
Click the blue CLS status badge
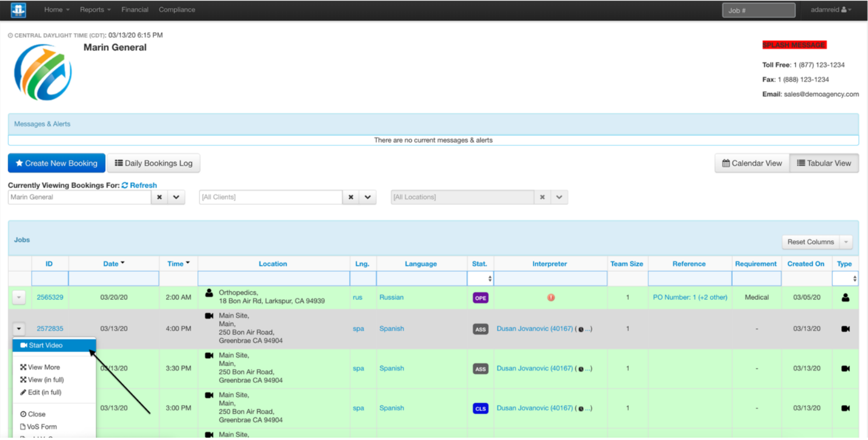tap(480, 408)
